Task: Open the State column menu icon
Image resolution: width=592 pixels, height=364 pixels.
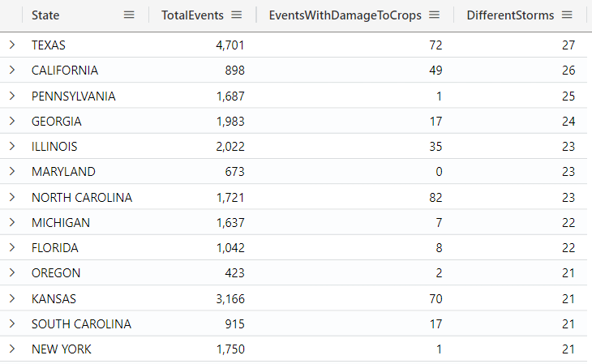Action: (x=129, y=15)
